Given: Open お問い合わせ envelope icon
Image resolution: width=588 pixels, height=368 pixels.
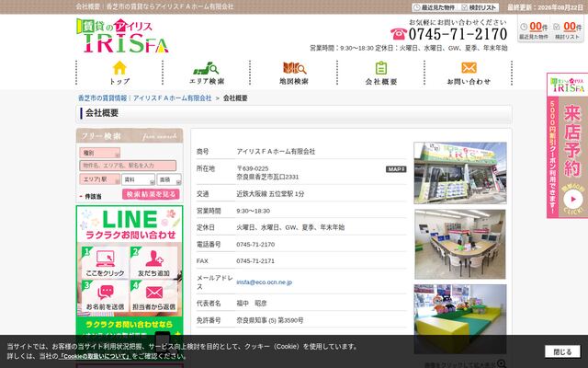Looking at the screenshot, I should (x=469, y=68).
